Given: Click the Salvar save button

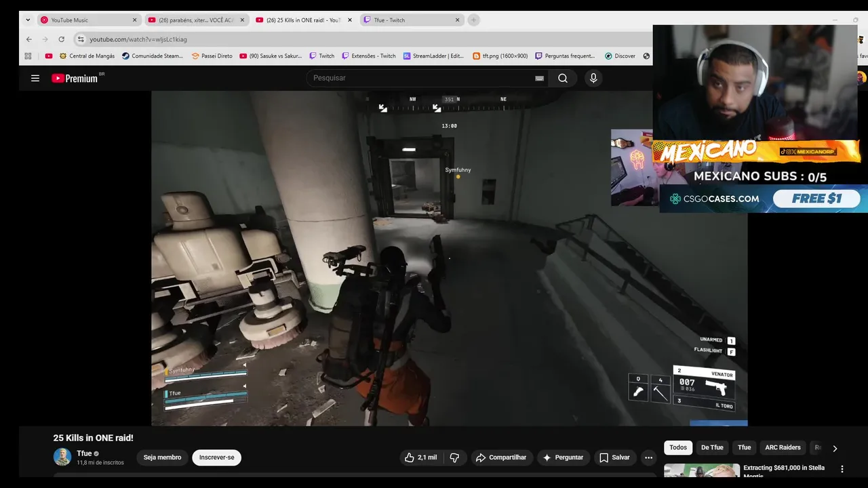Looking at the screenshot, I should (614, 457).
